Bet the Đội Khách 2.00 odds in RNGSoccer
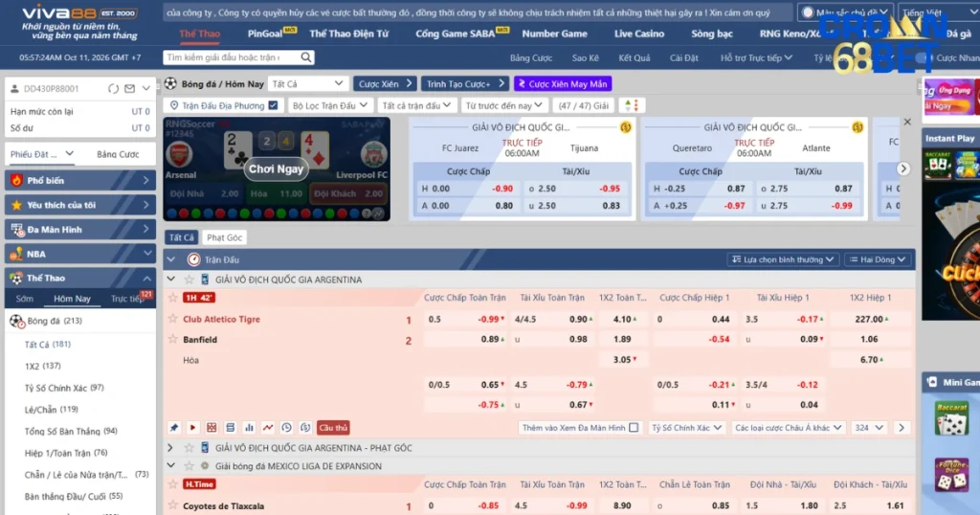 pos(348,193)
